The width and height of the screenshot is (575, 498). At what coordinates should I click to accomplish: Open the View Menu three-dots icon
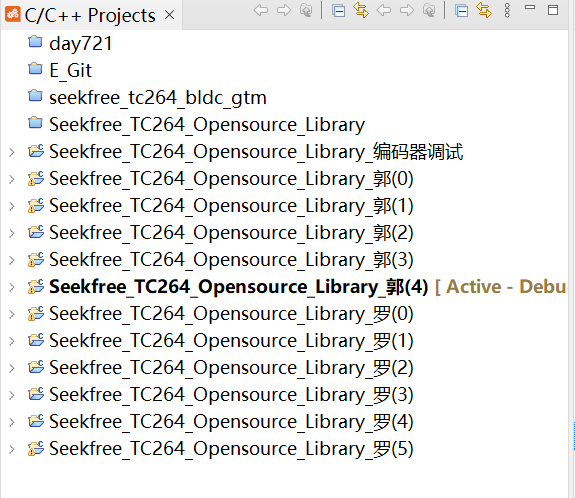pos(507,10)
